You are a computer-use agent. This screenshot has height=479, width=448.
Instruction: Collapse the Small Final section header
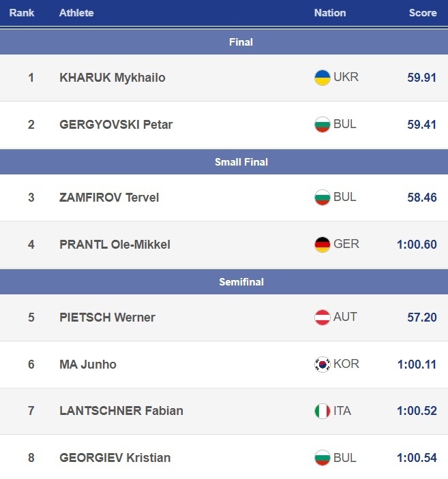(241, 162)
